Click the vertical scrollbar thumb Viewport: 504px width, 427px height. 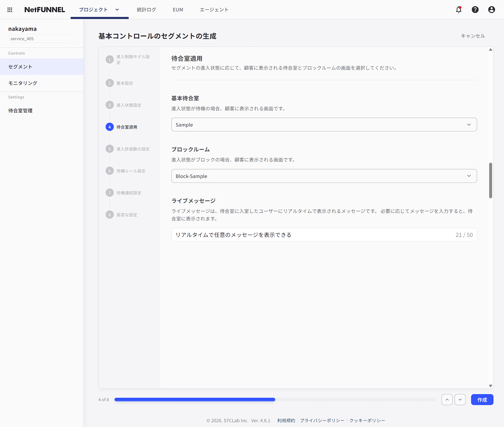[x=490, y=180]
